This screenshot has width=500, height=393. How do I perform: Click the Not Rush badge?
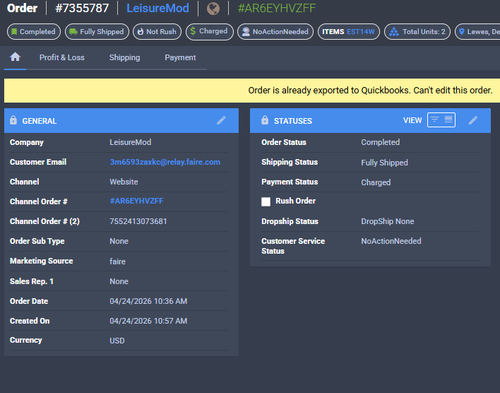(157, 32)
